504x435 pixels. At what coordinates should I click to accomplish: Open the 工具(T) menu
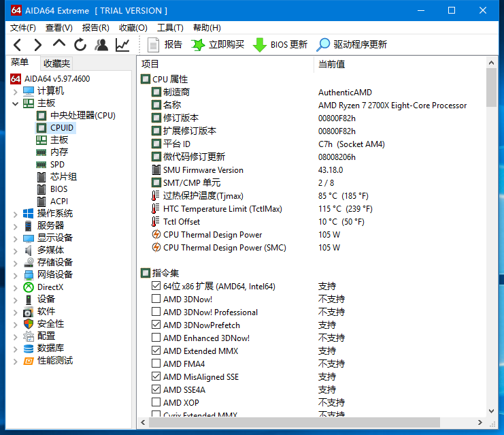point(170,28)
